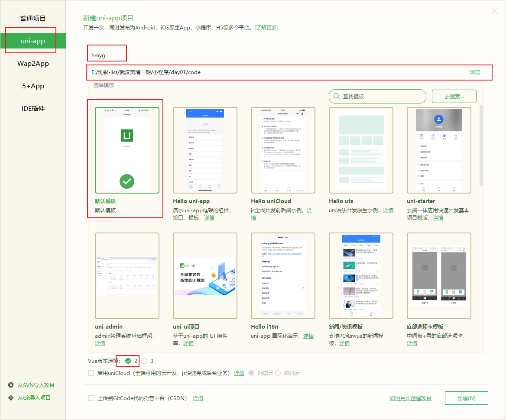This screenshot has height=420, width=506.
Task: Select the Hello uts template thumbnail
Action: [361, 150]
